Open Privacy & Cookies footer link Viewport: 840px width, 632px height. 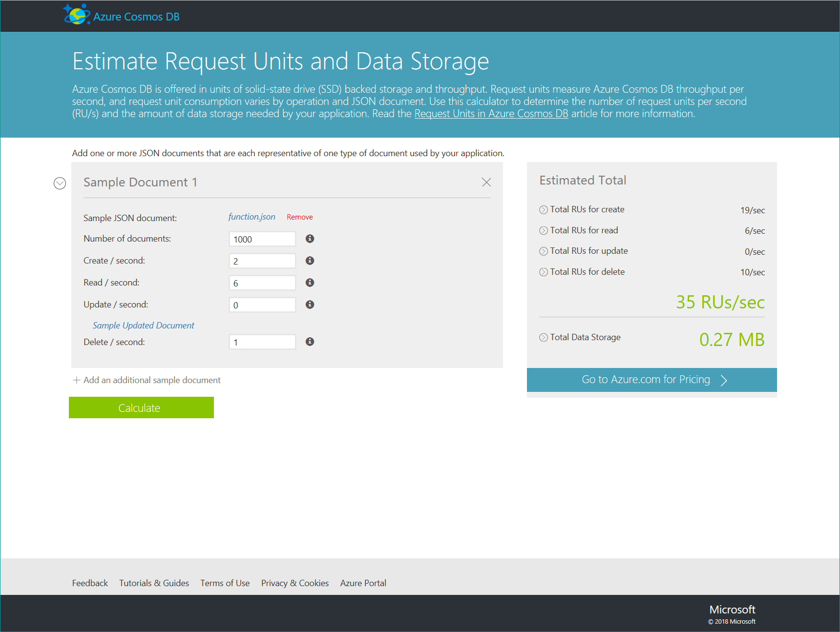(295, 583)
